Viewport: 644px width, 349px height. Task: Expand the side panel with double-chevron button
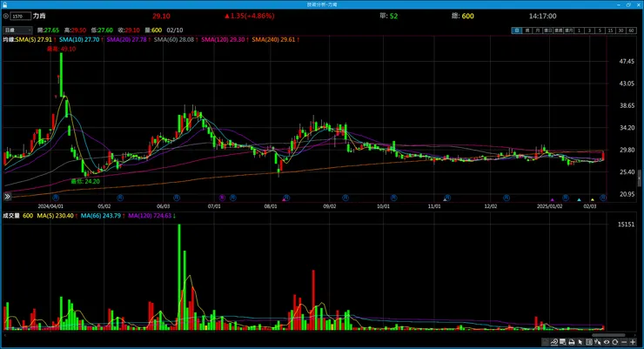point(7,197)
